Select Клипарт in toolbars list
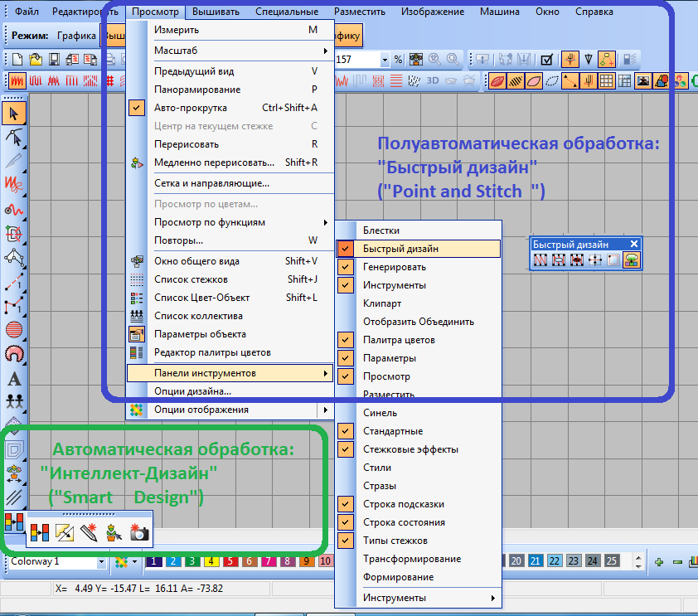The width and height of the screenshot is (698, 616). coord(419,303)
